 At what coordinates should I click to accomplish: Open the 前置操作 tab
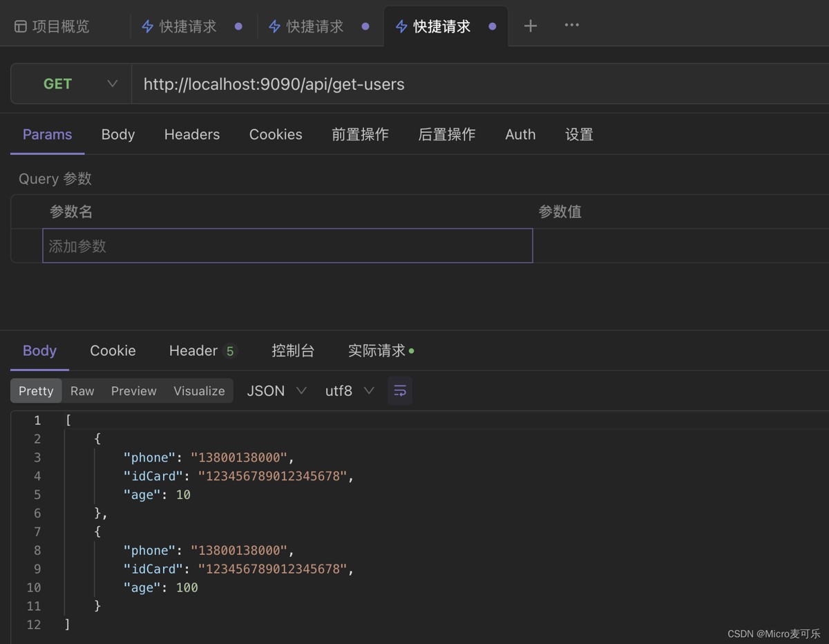pyautogui.click(x=360, y=135)
